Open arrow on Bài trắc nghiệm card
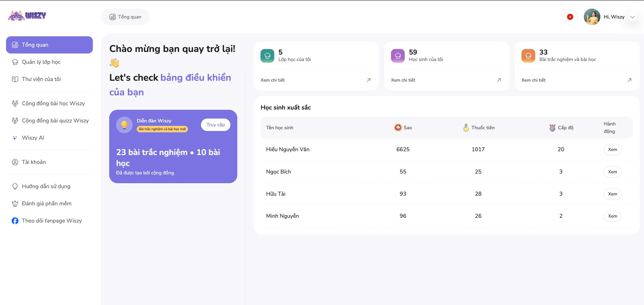644x305 pixels. point(629,80)
